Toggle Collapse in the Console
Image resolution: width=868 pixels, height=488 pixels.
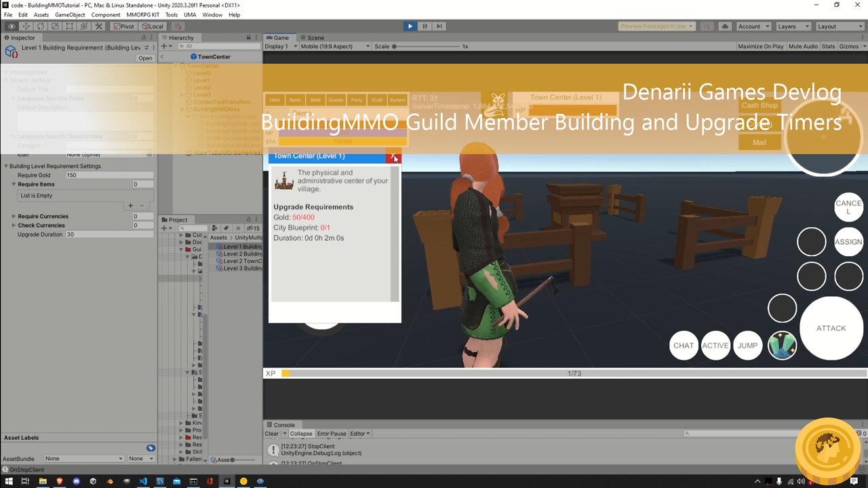[301, 434]
